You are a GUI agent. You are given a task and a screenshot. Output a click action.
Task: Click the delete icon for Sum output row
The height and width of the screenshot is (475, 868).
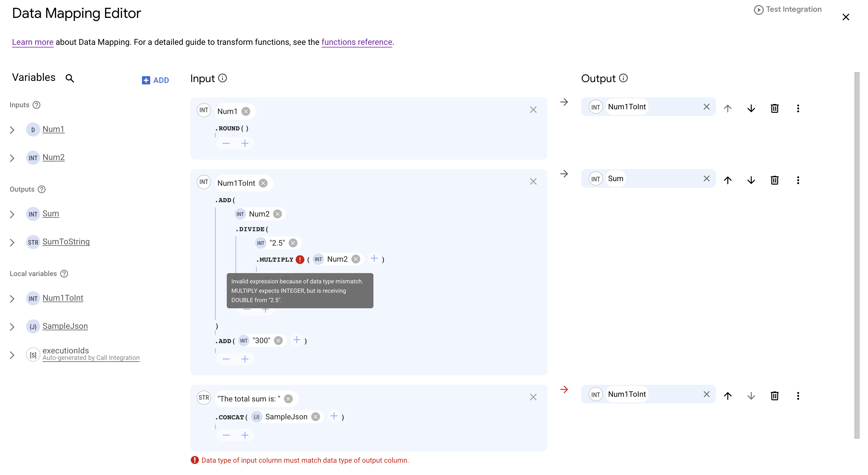[775, 180]
